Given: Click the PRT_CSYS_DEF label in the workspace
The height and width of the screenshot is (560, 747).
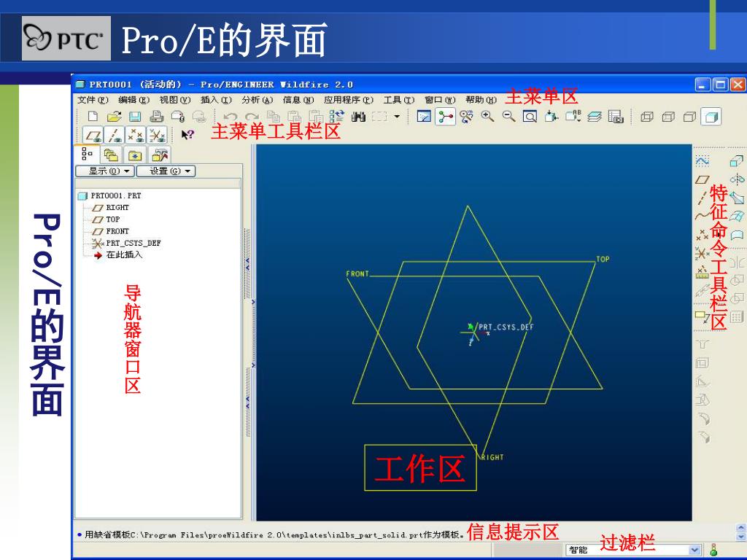Looking at the screenshot, I should pyautogui.click(x=506, y=327).
